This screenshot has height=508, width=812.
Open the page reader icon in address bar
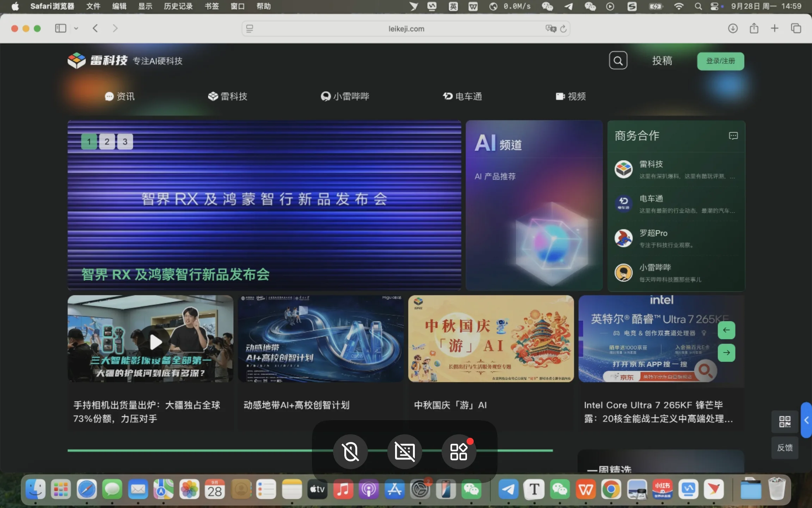[x=250, y=29]
